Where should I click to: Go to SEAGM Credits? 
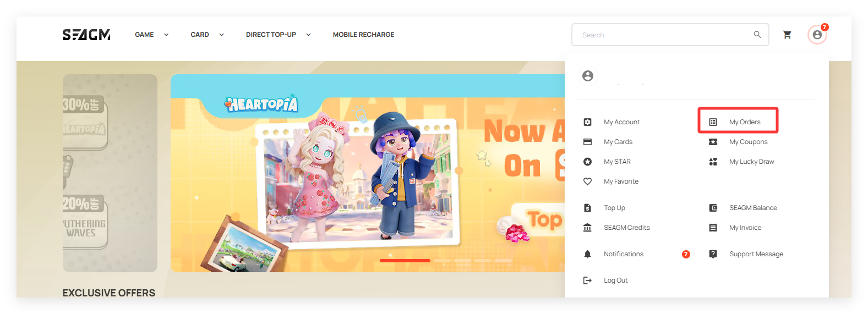pyautogui.click(x=626, y=228)
